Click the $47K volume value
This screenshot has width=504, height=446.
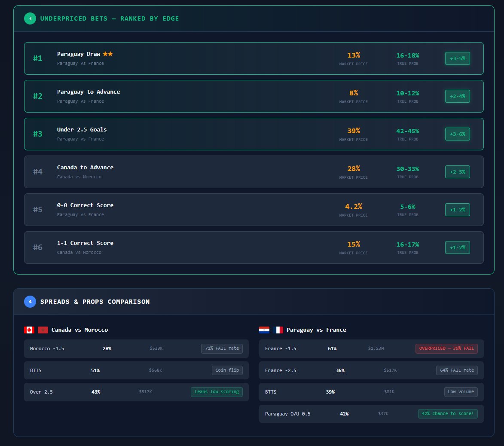point(383,413)
